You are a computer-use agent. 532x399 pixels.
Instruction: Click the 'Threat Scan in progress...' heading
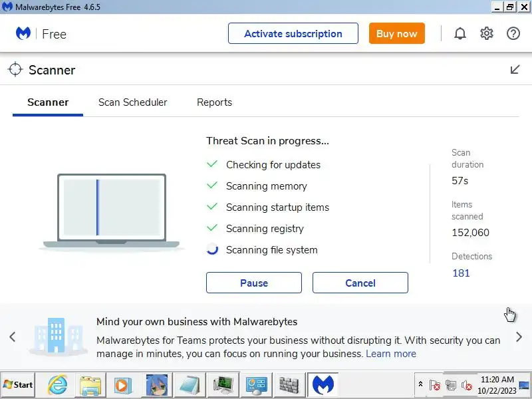267,141
